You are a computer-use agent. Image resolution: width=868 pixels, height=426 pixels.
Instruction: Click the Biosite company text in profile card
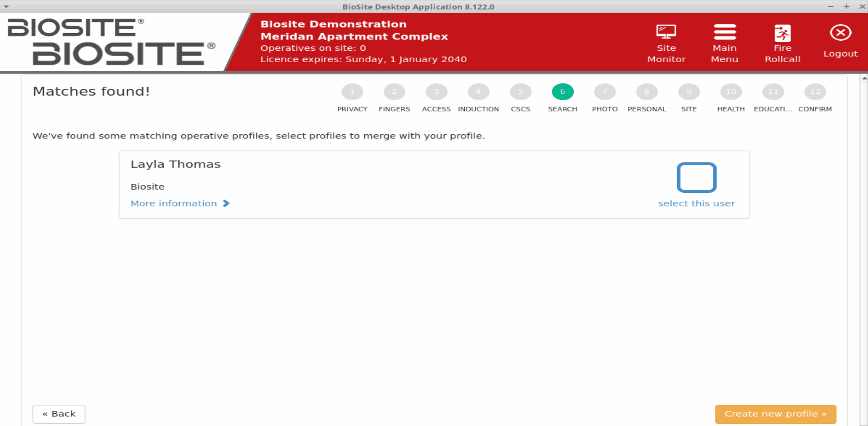[x=147, y=186]
